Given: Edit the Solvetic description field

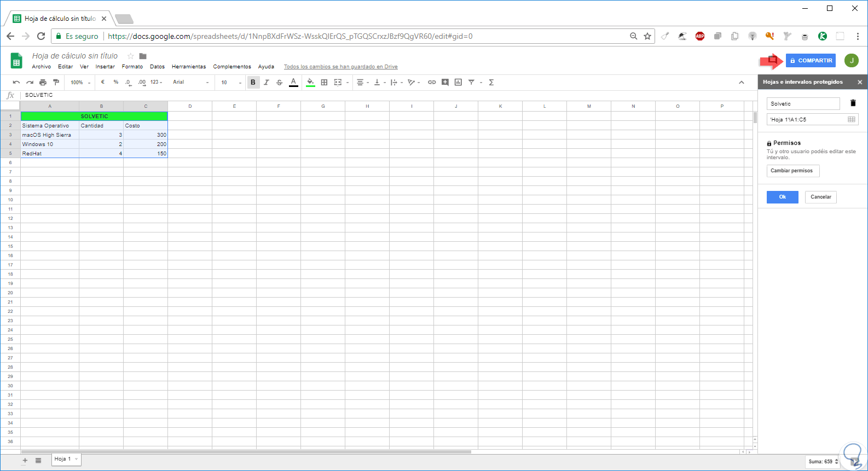Looking at the screenshot, I should [x=803, y=103].
